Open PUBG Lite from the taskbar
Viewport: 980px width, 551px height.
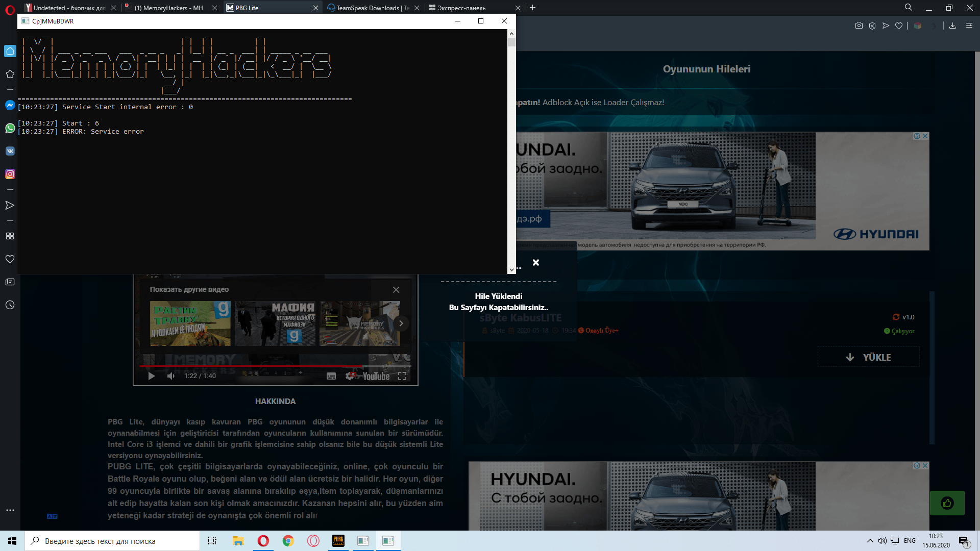coord(338,541)
